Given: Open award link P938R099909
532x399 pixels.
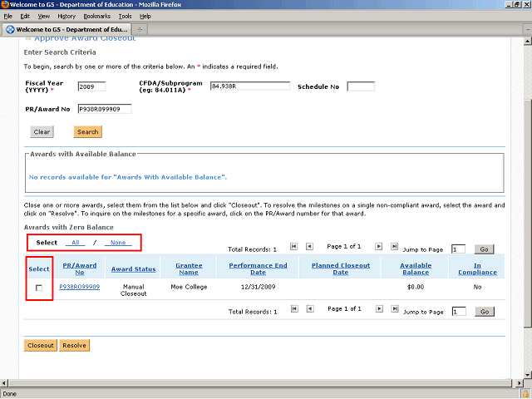Looking at the screenshot, I should tap(80, 287).
